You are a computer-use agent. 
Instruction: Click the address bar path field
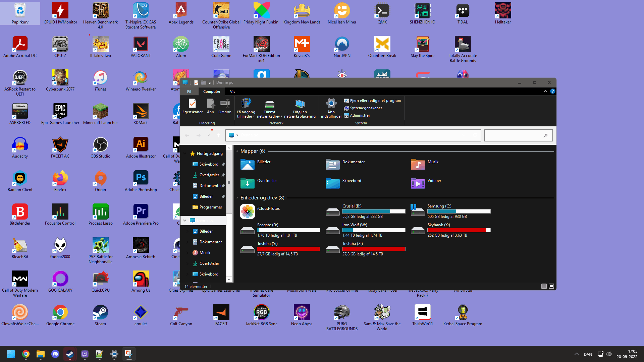(353, 135)
